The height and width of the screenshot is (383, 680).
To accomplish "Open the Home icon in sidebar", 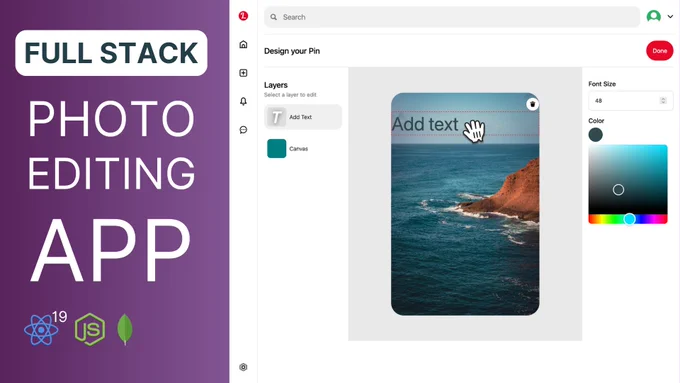I will click(243, 44).
